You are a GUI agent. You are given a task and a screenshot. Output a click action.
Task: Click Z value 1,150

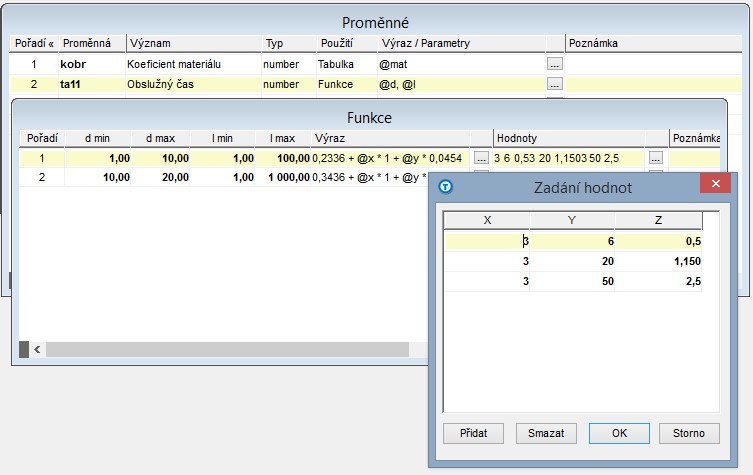pos(658,261)
